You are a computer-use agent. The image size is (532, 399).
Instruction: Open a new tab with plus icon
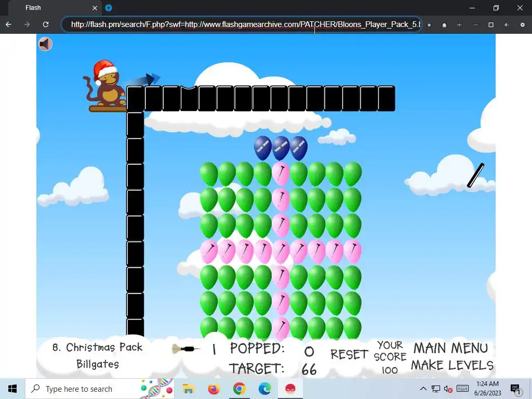(109, 8)
